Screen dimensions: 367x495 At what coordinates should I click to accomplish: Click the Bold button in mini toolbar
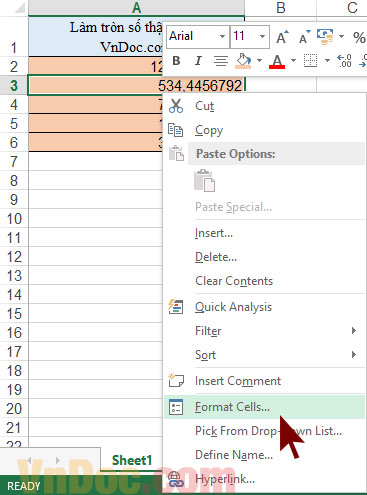[176, 61]
